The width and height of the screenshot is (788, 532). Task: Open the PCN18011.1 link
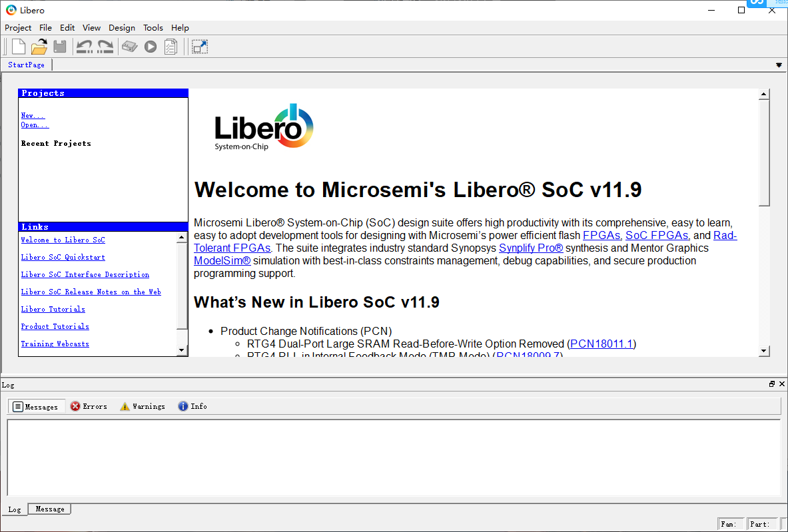point(601,344)
